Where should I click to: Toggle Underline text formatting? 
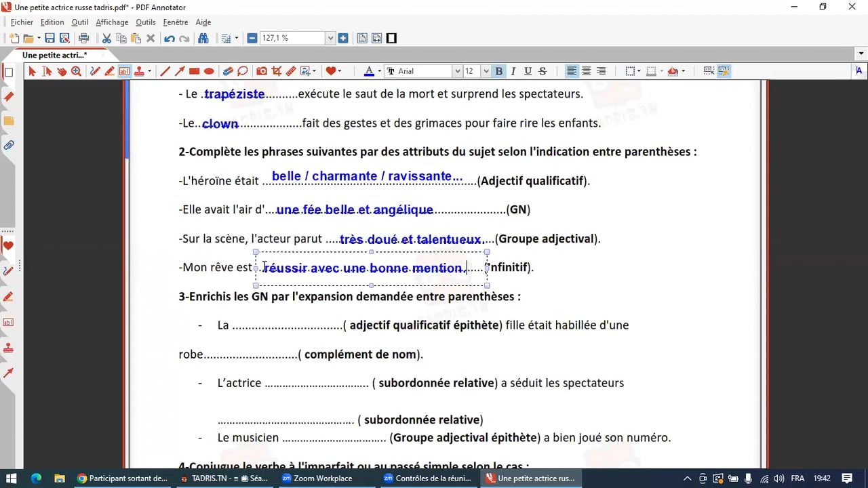tap(528, 71)
